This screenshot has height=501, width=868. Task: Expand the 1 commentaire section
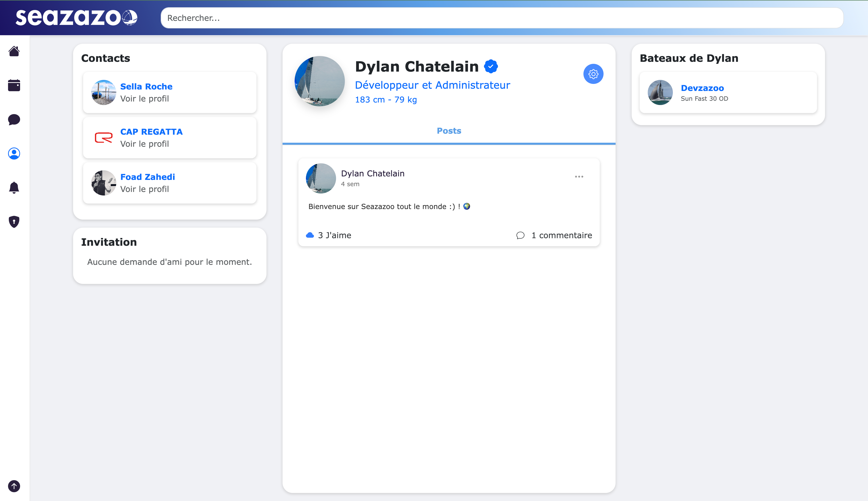point(554,235)
